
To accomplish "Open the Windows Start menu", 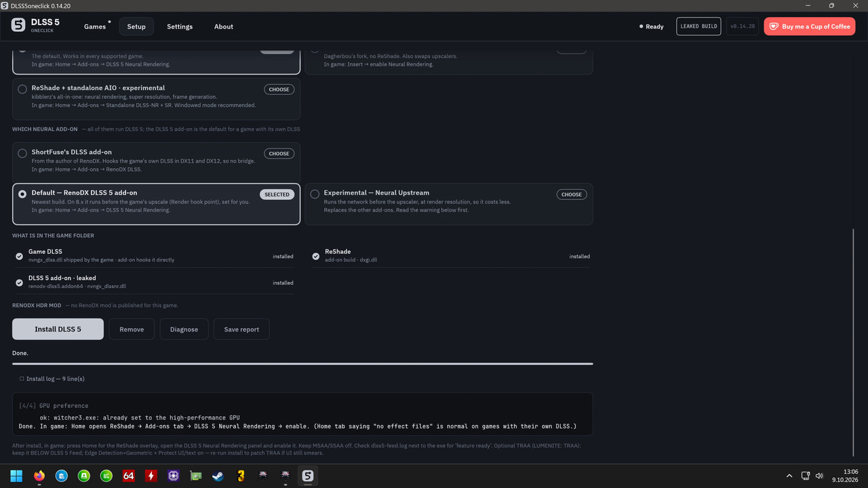I will (x=16, y=476).
